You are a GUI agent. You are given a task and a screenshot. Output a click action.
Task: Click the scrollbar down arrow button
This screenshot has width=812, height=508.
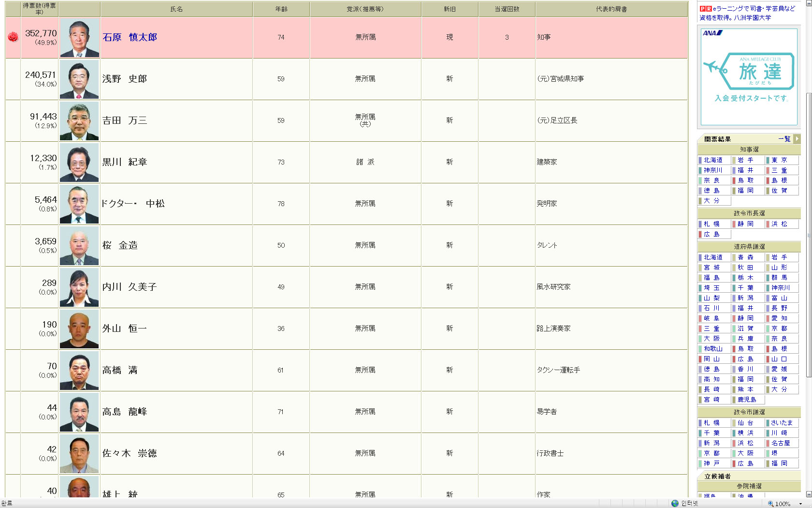(x=809, y=494)
